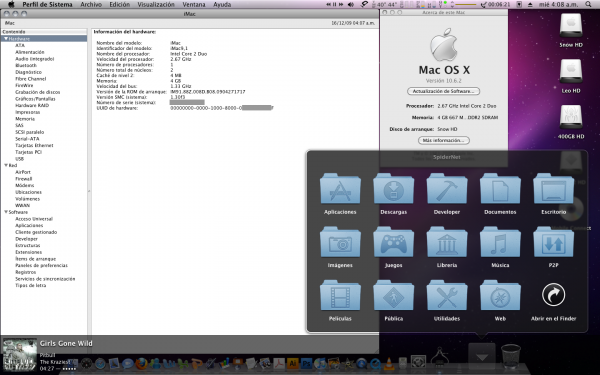The image size is (600, 375).
Task: Launch VLC cone icon in the Dock
Action: pos(389,363)
